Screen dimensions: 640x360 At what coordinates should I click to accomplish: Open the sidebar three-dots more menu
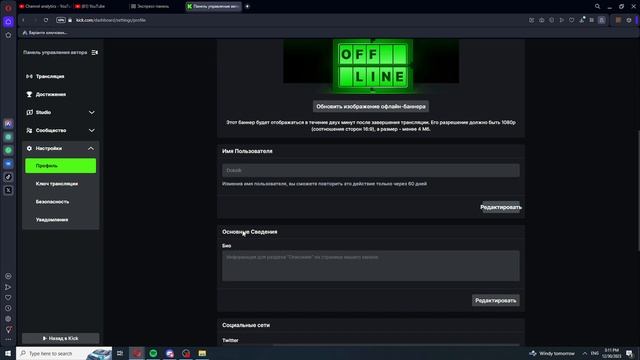tap(8, 340)
